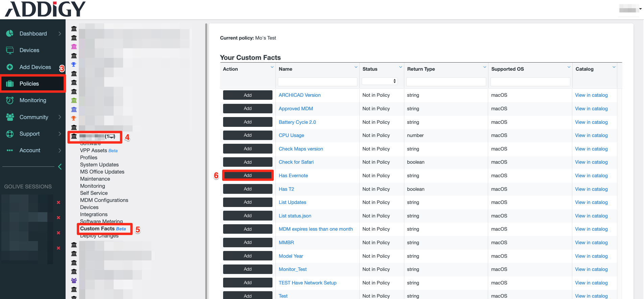This screenshot has width=644, height=299.
Task: Expand the Dashboard submenu arrow
Action: (x=60, y=33)
